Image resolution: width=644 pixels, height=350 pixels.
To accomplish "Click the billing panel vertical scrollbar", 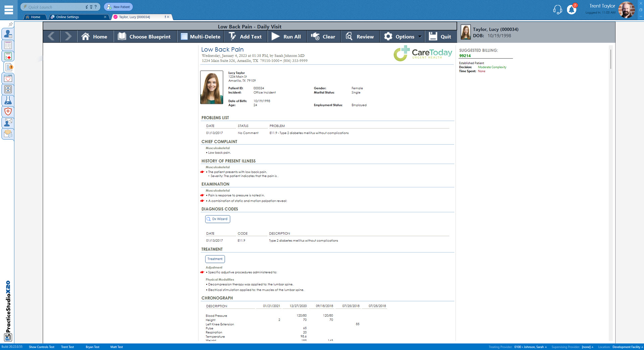I will (611, 59).
